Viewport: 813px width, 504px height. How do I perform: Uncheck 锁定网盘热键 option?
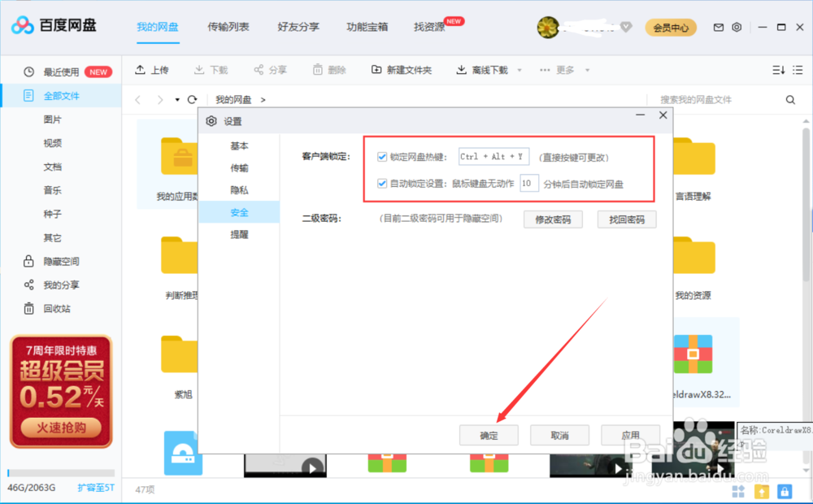381,156
